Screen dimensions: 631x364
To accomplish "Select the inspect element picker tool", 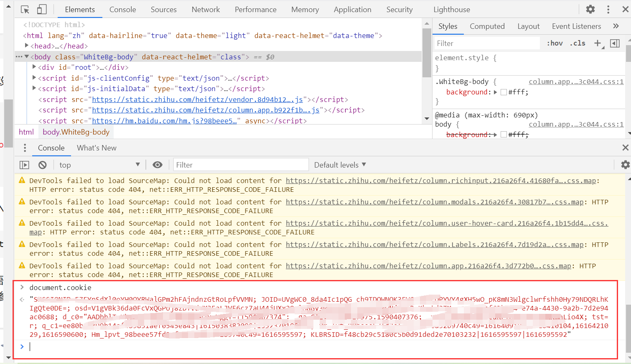I will point(25,9).
